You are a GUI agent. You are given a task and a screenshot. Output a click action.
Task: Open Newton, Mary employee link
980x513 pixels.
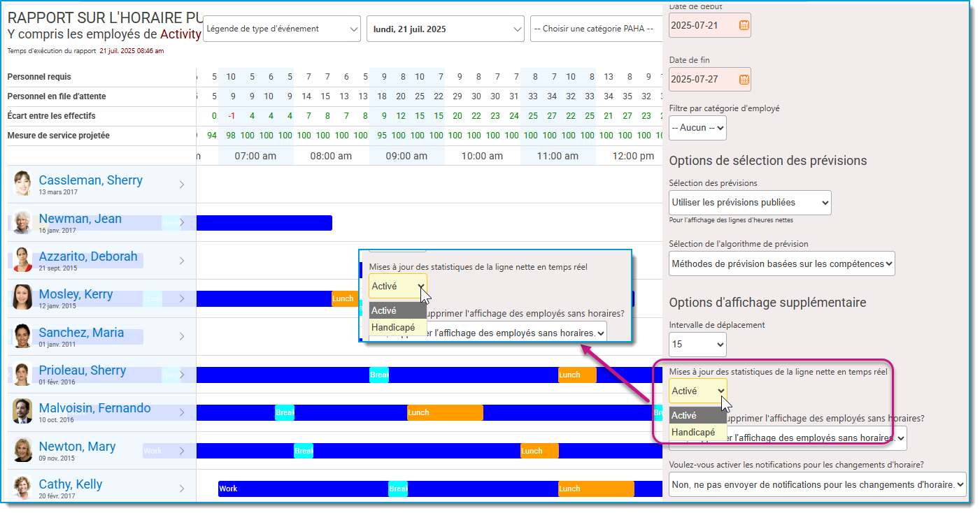coord(77,447)
